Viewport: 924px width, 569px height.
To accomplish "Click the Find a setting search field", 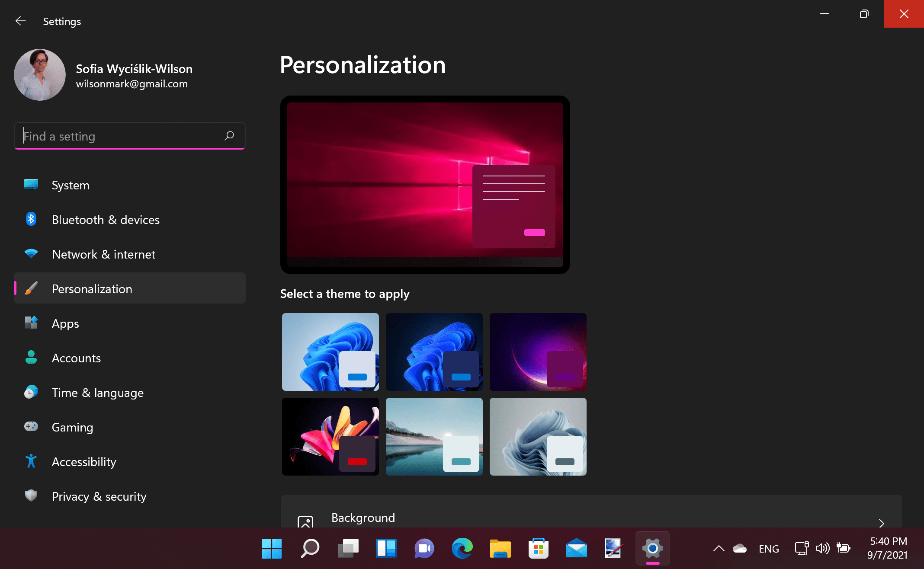I will coord(129,137).
